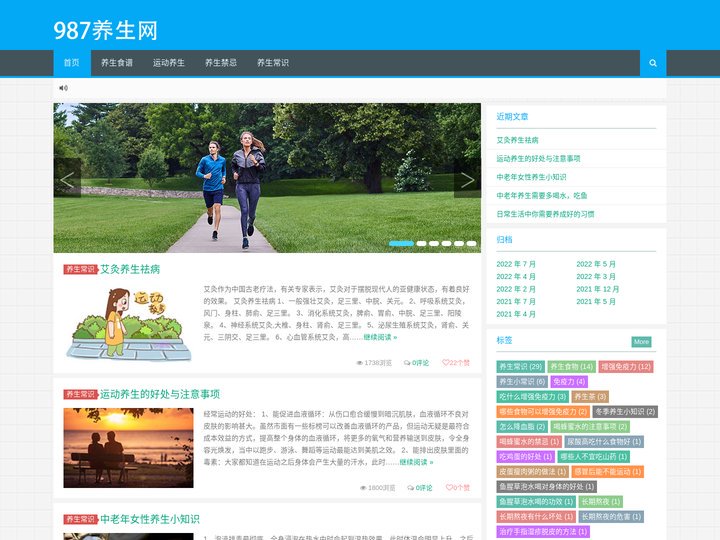Open recent article 日常生活中你需要养成好的习惯
Viewport: 720px width, 540px height.
(546, 214)
